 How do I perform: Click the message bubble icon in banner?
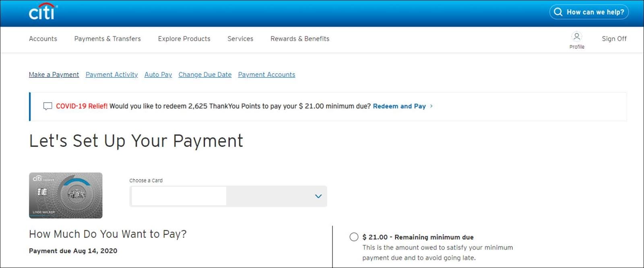tap(47, 106)
